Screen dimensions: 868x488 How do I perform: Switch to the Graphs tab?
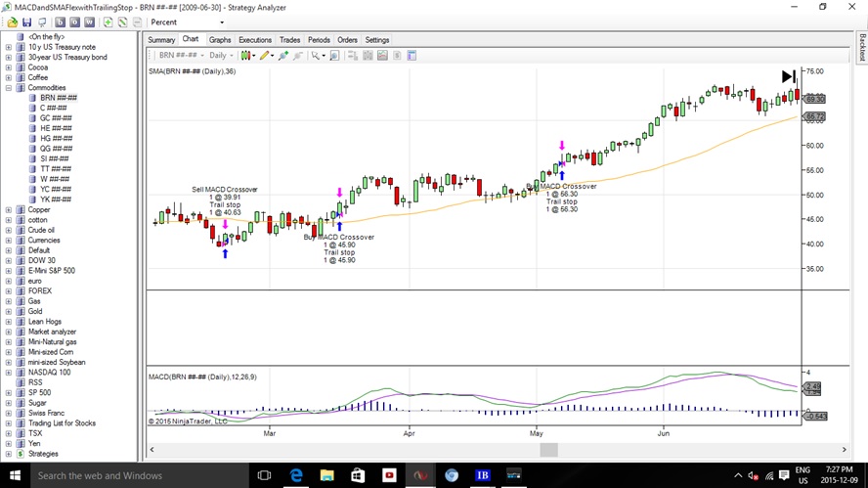click(x=220, y=40)
